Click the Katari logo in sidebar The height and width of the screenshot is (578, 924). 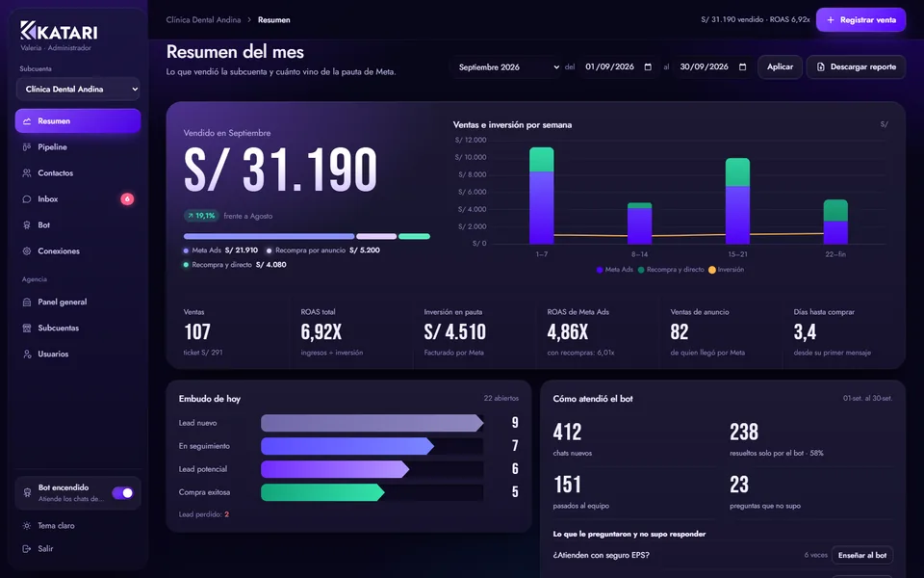59,30
